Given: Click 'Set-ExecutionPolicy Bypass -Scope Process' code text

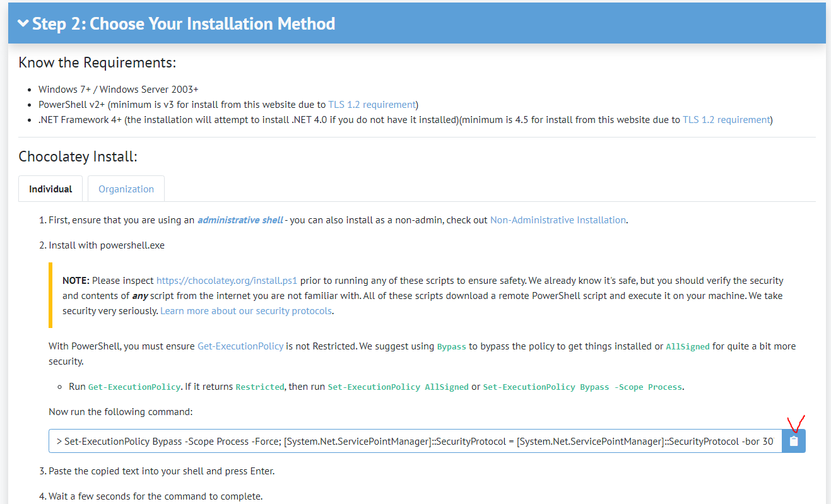Looking at the screenshot, I should (582, 387).
